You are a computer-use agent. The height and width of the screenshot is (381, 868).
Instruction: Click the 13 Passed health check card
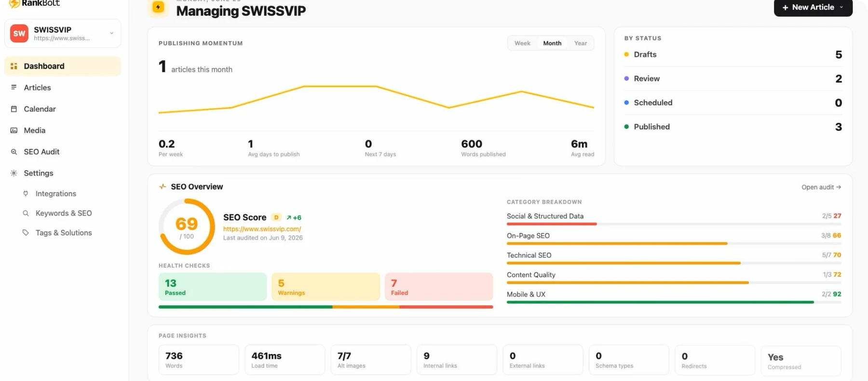click(213, 287)
